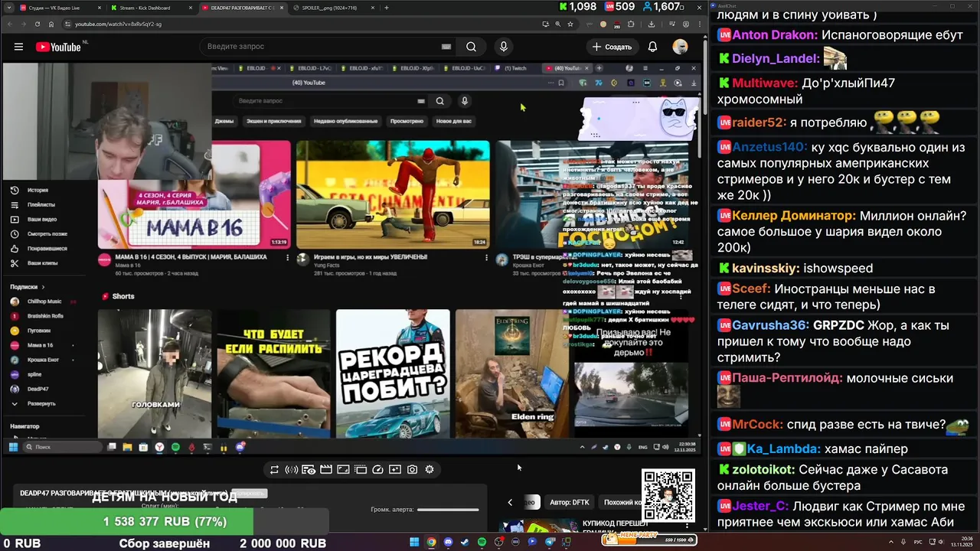Screen dimensions: 980x551
Task: Click the Windows Start button on bottom taskbar
Action: (414, 542)
